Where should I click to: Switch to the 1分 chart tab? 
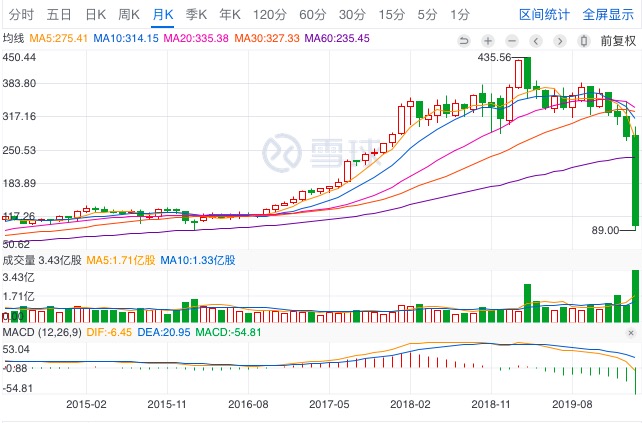pos(460,14)
